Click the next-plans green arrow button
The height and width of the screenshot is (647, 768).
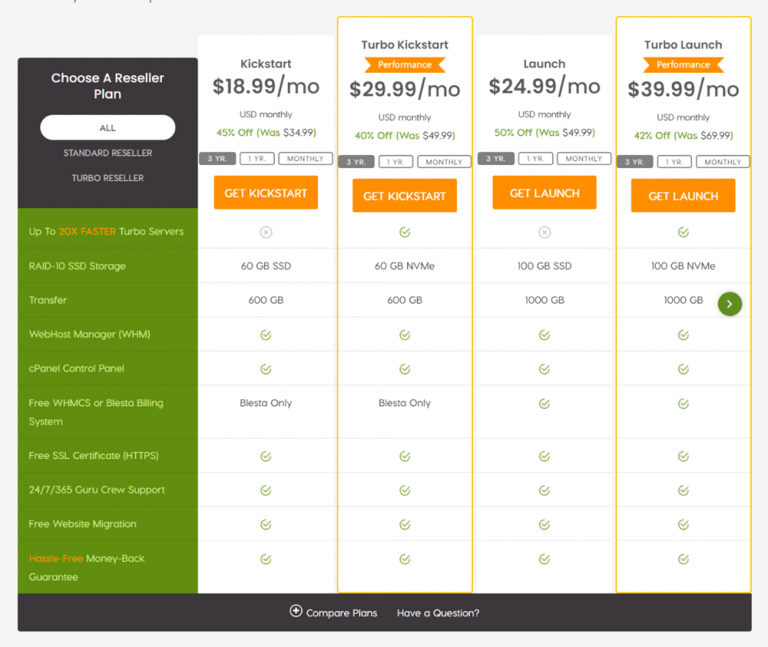(729, 304)
